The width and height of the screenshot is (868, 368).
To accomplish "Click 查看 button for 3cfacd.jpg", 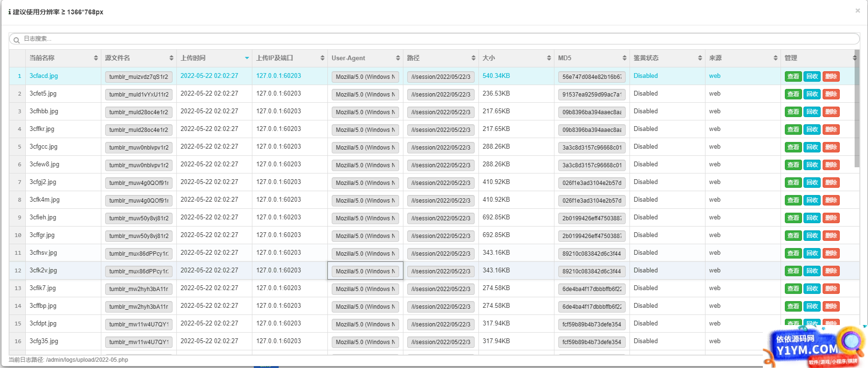I will 793,76.
